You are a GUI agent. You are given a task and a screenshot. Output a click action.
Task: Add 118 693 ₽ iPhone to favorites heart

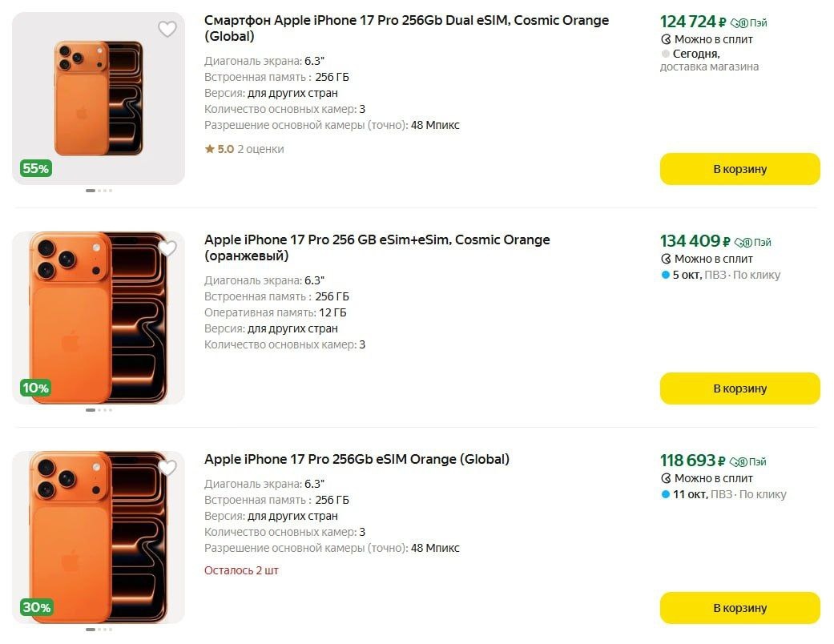pyautogui.click(x=167, y=469)
